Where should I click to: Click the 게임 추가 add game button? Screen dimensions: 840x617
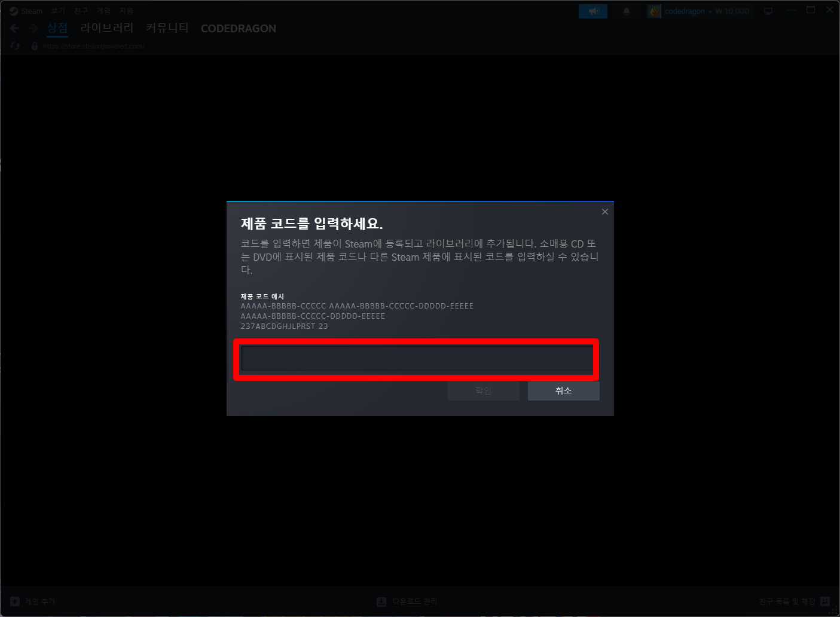tap(33, 601)
